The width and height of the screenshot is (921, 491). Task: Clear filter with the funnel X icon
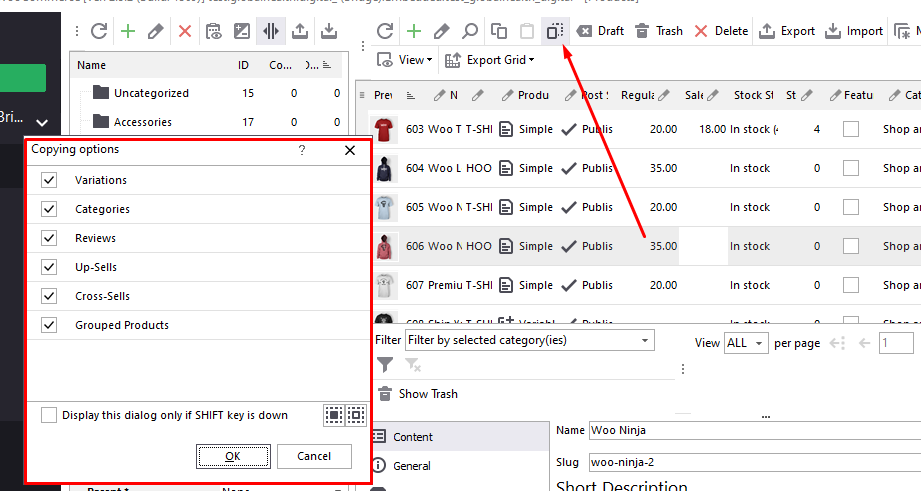click(x=413, y=365)
